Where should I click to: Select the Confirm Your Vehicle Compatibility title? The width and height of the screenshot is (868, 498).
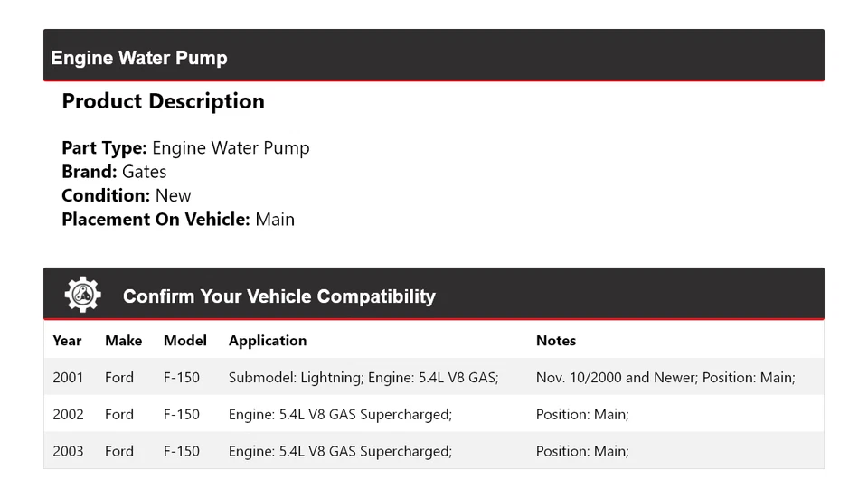pyautogui.click(x=278, y=296)
